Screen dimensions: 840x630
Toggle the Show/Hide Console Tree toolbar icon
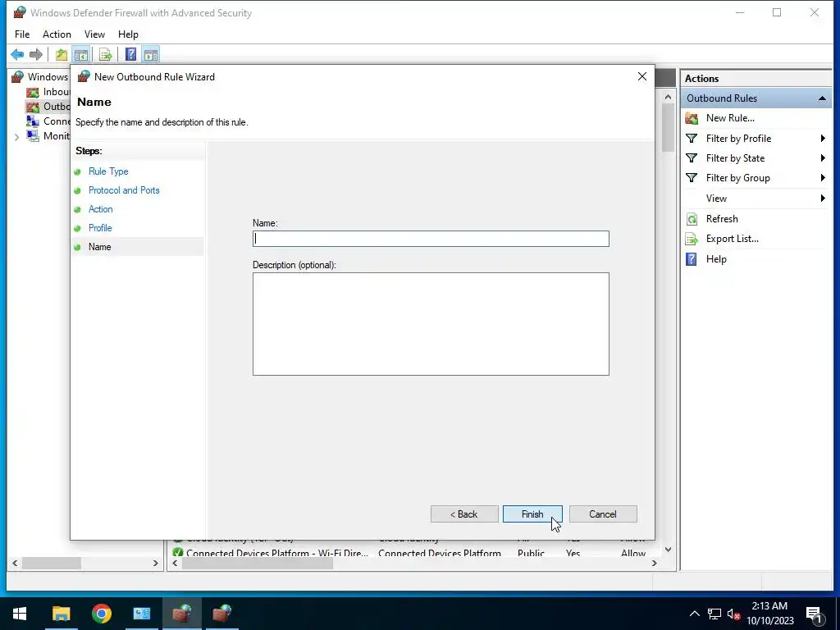coord(81,54)
